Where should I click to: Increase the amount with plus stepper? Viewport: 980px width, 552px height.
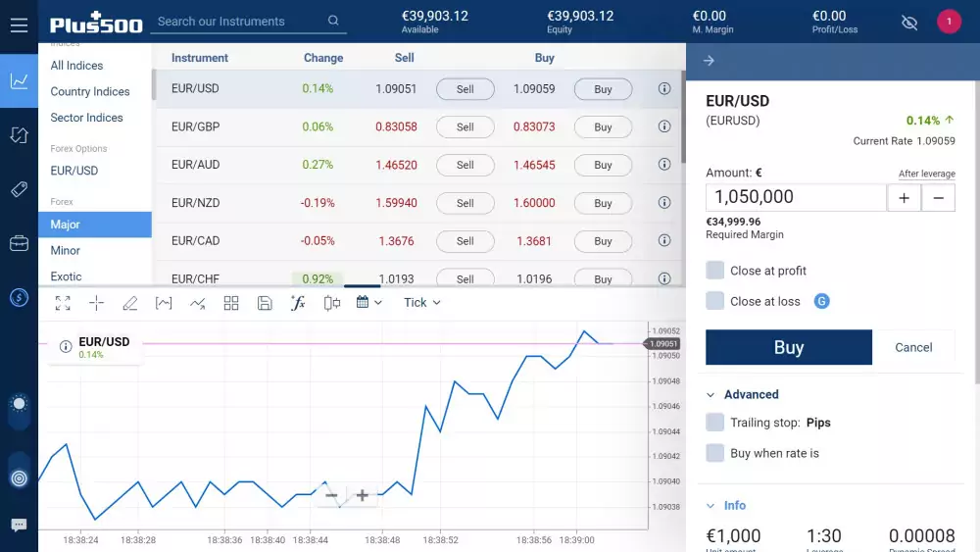tap(904, 197)
